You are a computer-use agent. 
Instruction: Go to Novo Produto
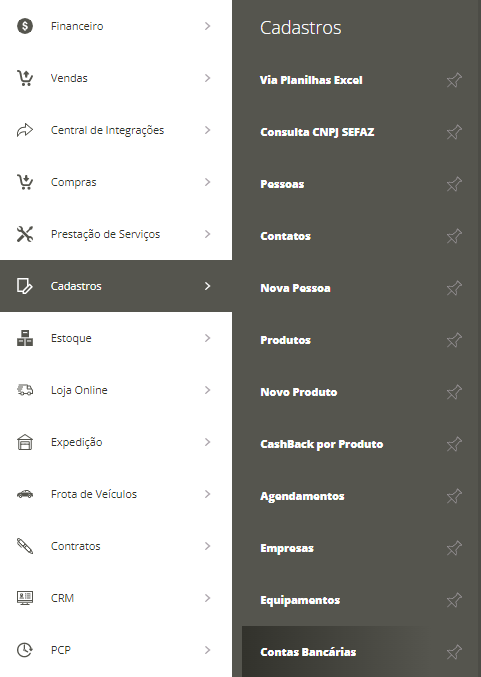pyautogui.click(x=299, y=392)
